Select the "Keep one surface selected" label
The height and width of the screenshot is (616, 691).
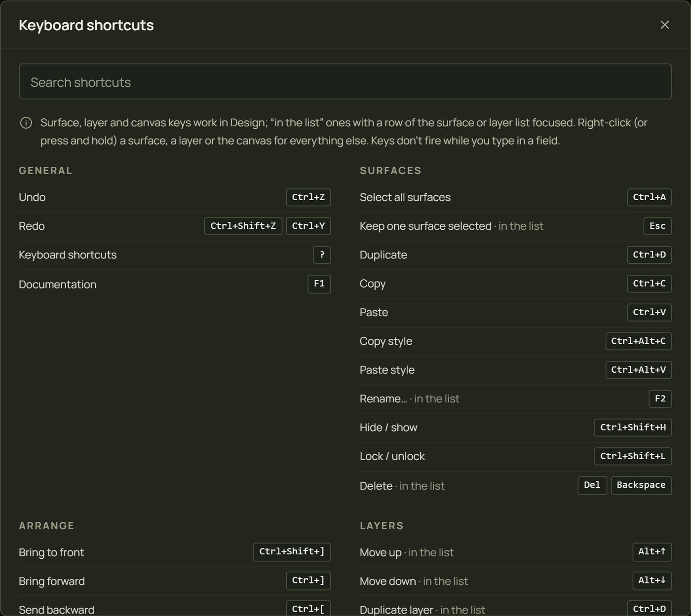coord(425,226)
